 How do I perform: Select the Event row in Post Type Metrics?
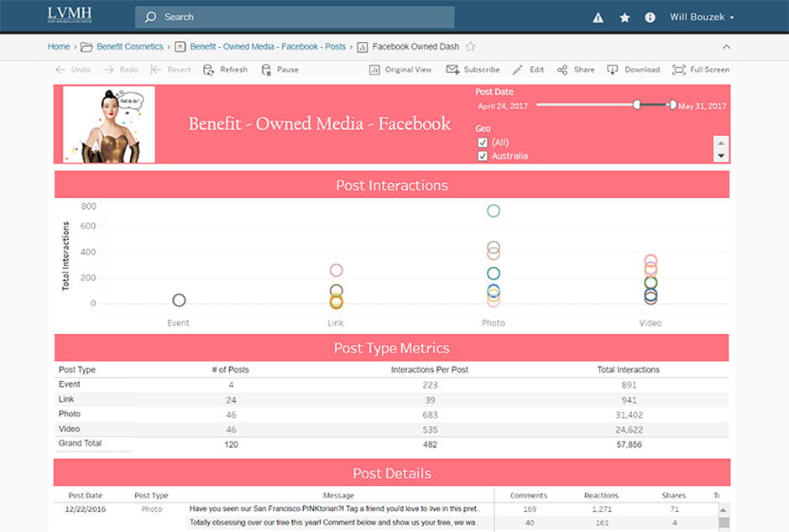(391, 384)
